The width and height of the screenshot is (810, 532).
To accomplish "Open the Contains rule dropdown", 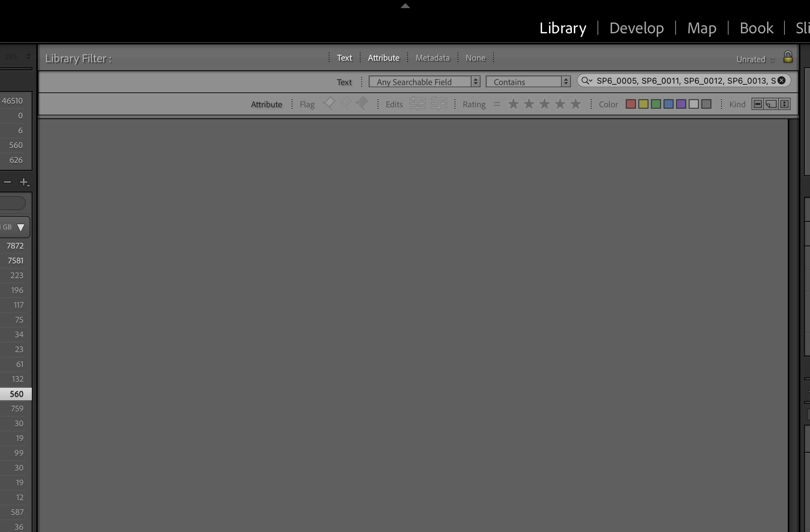I will click(x=528, y=82).
